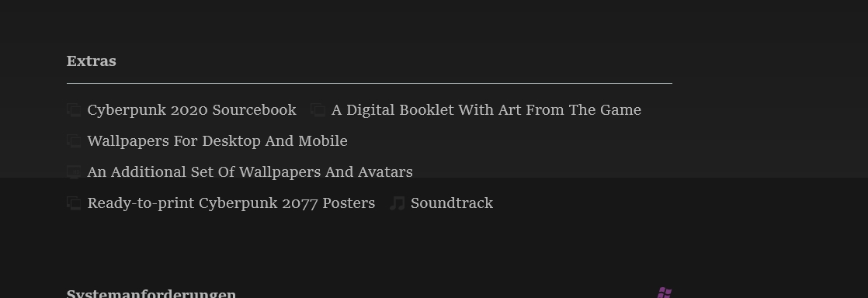Viewport: 868px width, 298px height.
Task: Click the word Sourcebook in the first extra
Action: click(254, 110)
